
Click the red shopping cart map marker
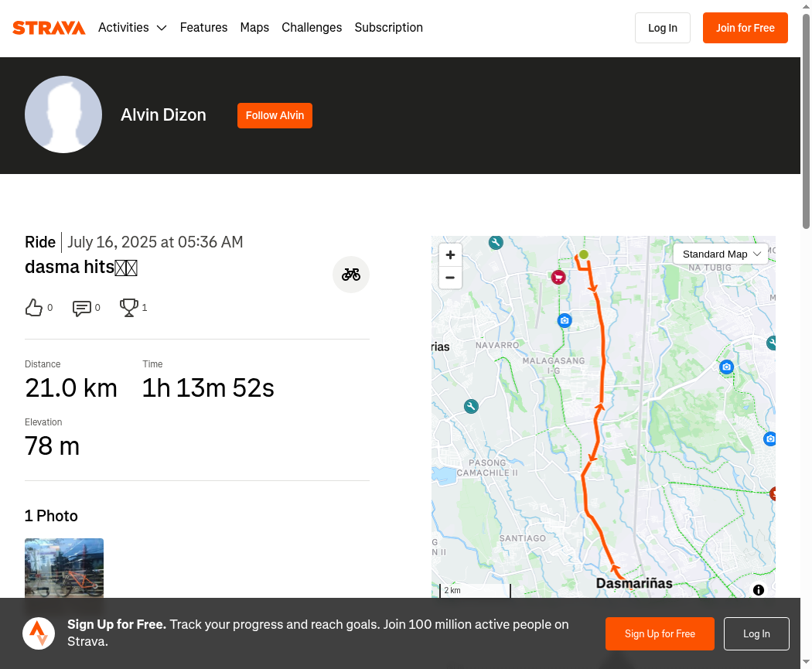point(558,278)
